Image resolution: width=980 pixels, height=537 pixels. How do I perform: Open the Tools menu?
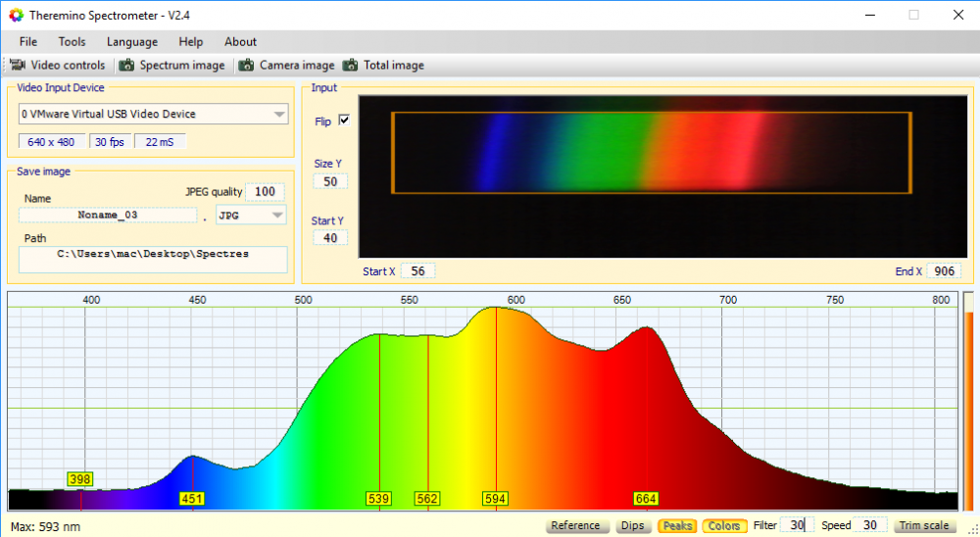pyautogui.click(x=72, y=42)
